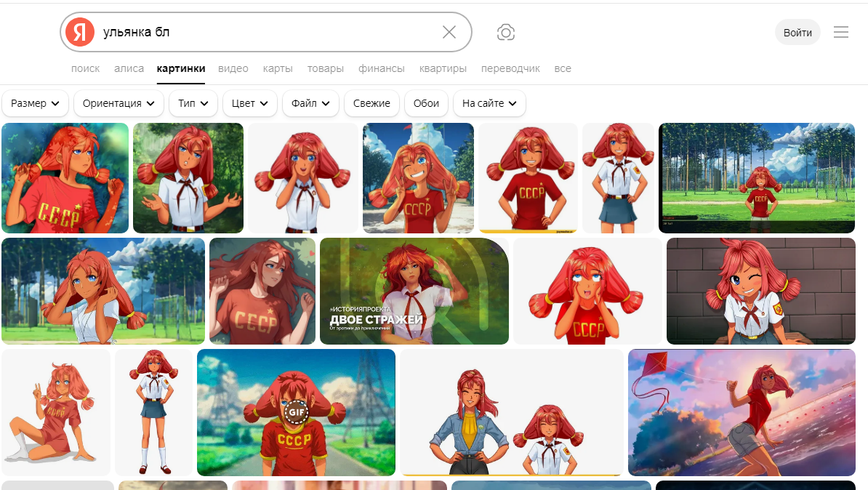Expand the Тип filter dropdown

tap(193, 103)
